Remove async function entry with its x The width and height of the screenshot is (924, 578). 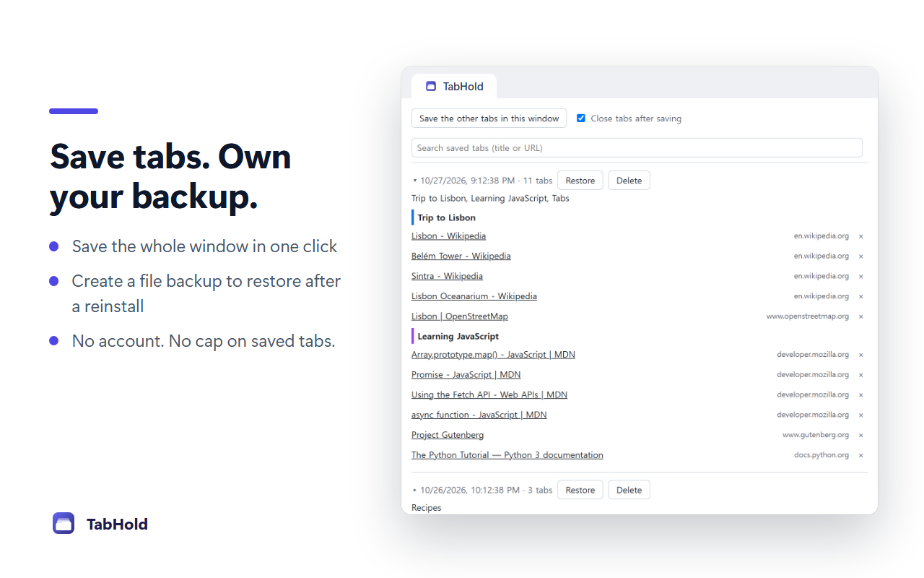pyautogui.click(x=861, y=415)
